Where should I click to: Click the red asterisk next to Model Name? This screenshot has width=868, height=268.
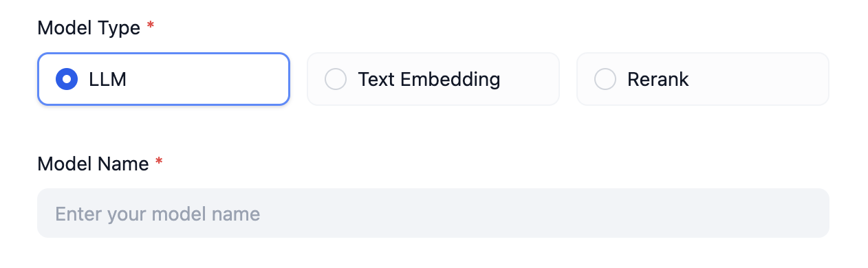pyautogui.click(x=159, y=162)
